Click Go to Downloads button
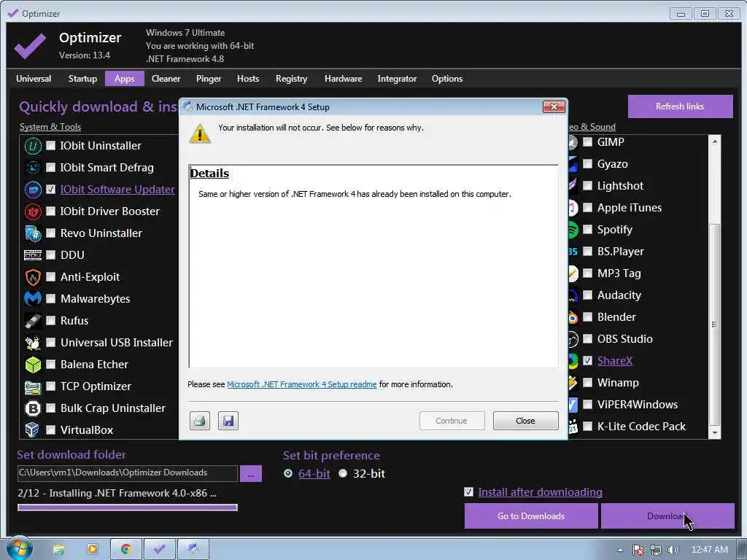Screen dimensions: 747x560 (531, 516)
